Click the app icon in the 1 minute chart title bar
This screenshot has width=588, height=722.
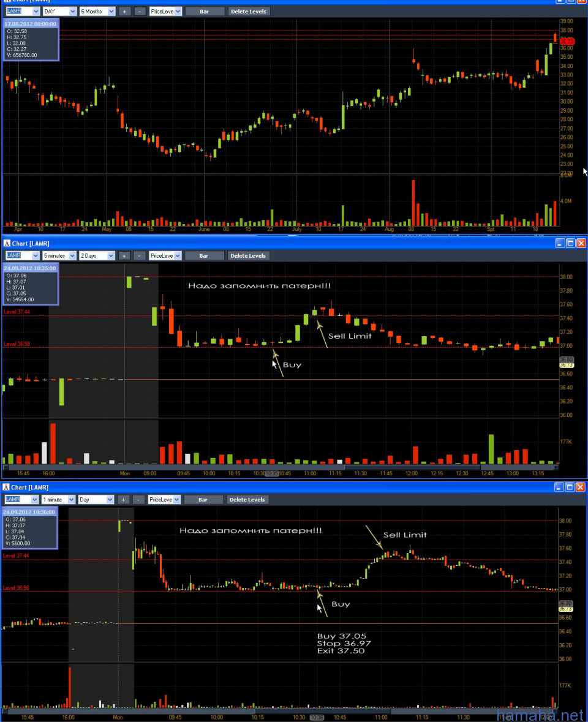(6, 487)
